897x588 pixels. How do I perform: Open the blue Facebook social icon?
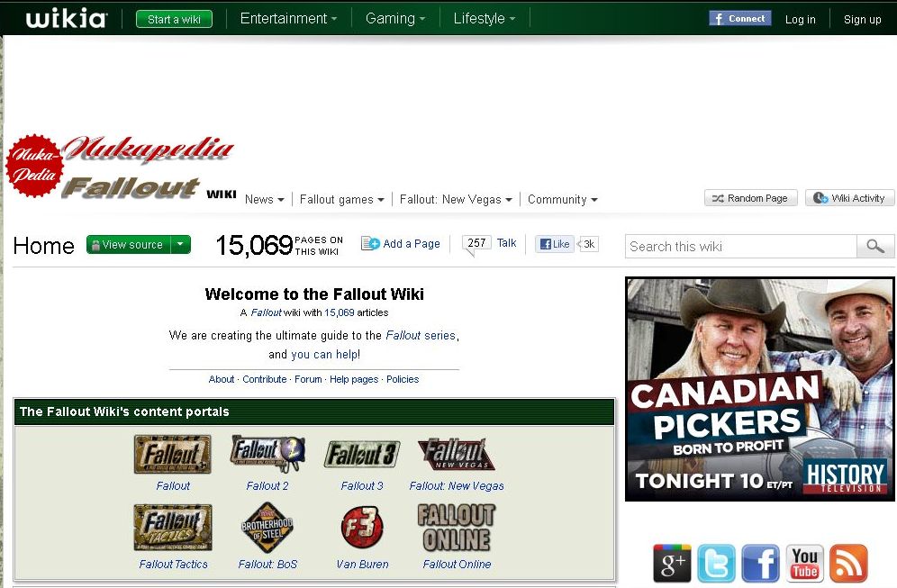tap(760, 563)
